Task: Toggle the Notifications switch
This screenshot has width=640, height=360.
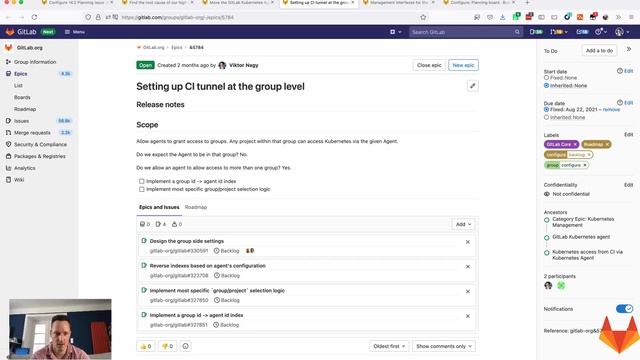Action: point(624,309)
